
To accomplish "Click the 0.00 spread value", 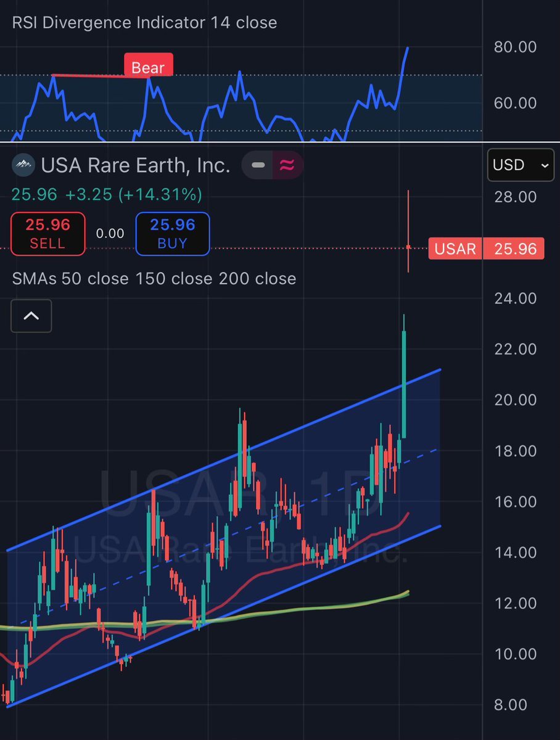I will click(x=110, y=234).
